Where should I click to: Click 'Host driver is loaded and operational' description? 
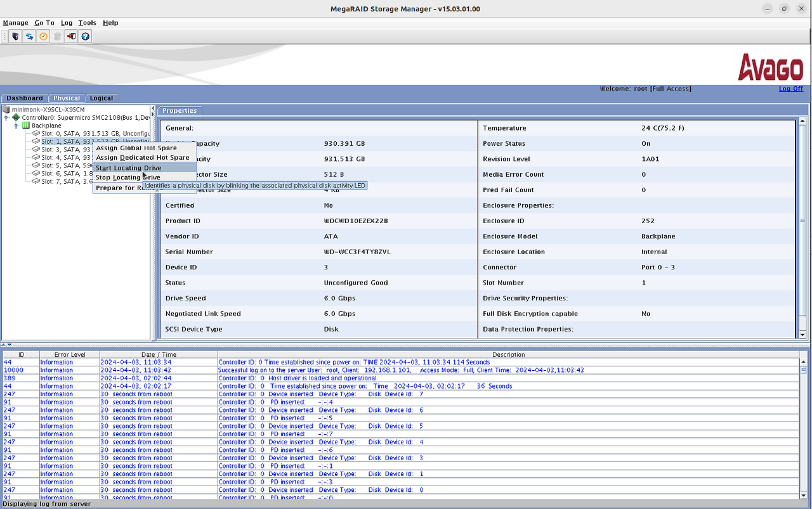point(322,378)
